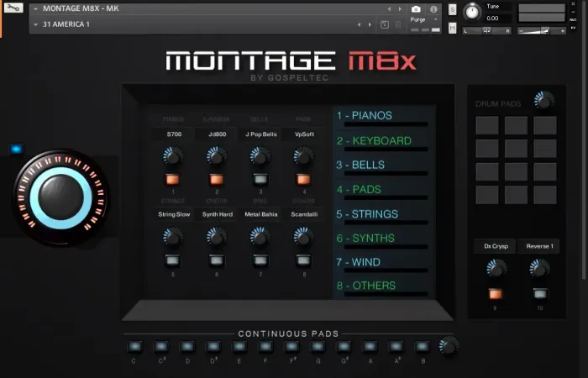Enable layer 8 button under Scandalli
The image size is (588, 378).
pos(304,260)
